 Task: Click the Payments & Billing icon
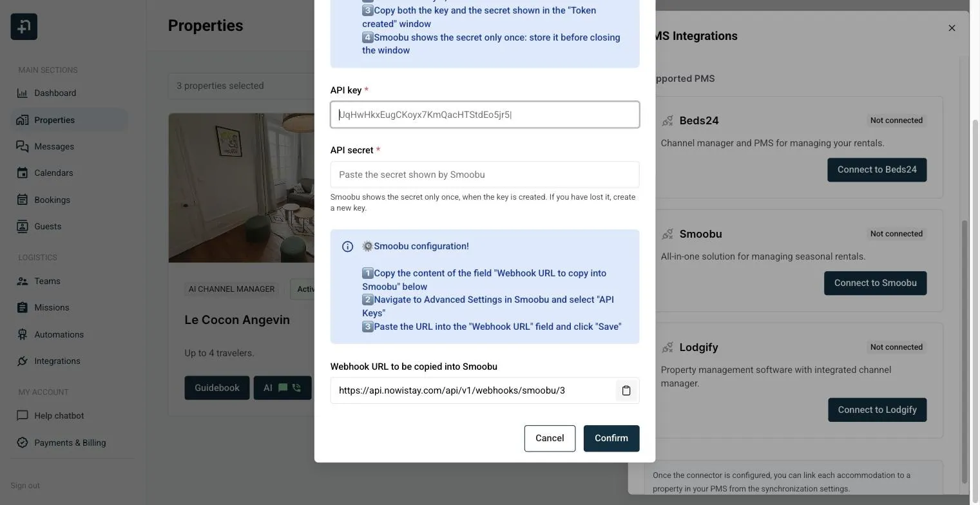point(23,443)
